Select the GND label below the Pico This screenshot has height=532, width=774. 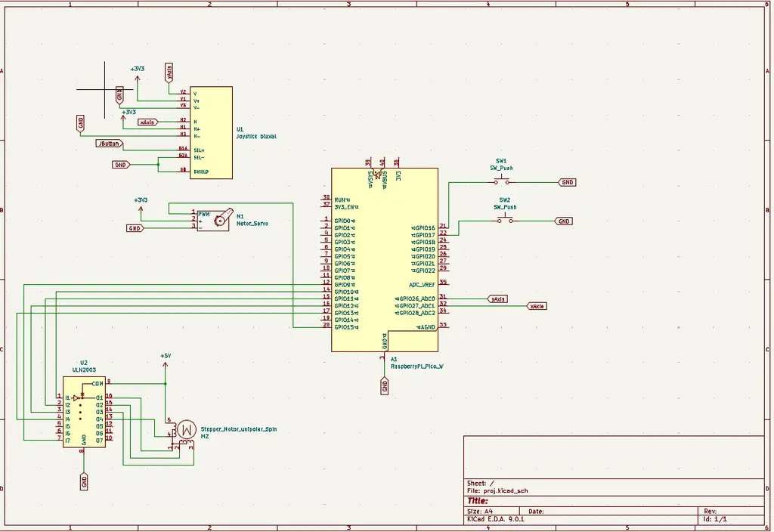point(385,386)
